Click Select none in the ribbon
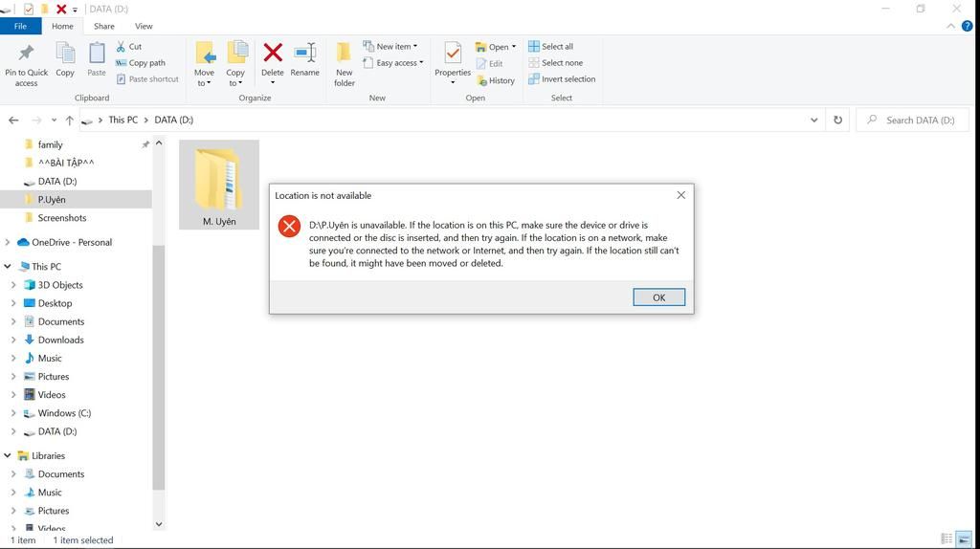 (x=556, y=62)
